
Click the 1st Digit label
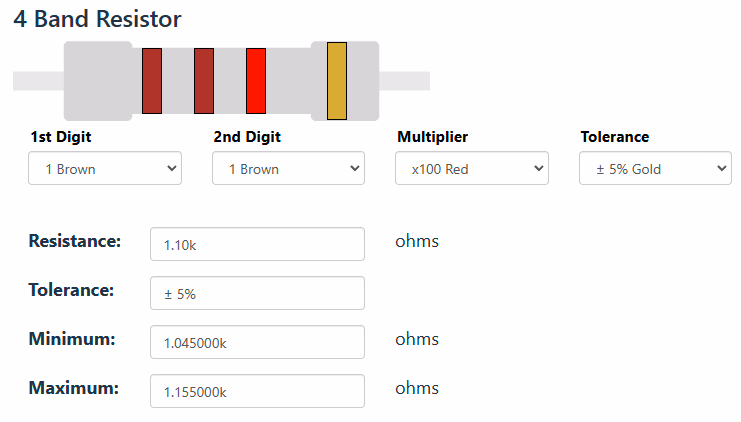[x=68, y=137]
